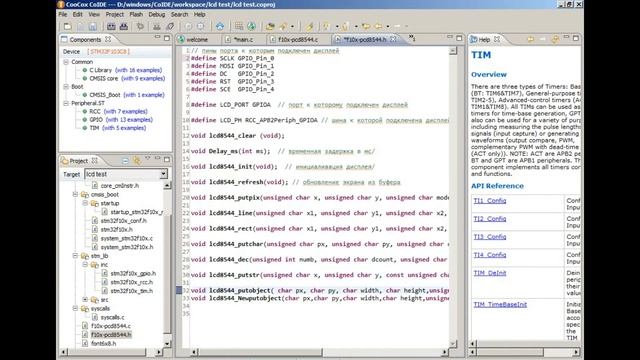640x360 pixels.
Task: Click the editor horizontal scrollbar thumb
Action: (x=260, y=351)
